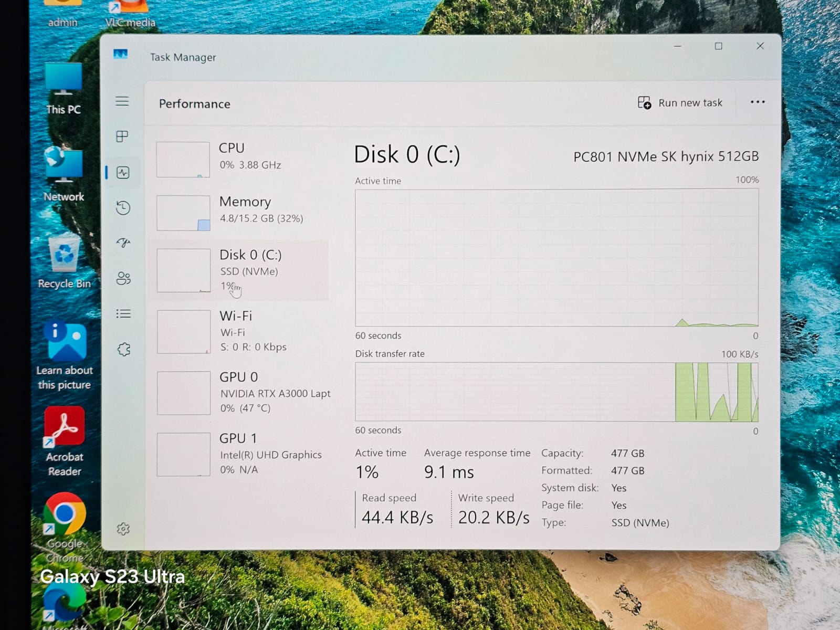Select the Acrobat Reader desktop shortcut
The image size is (840, 630).
(65, 442)
